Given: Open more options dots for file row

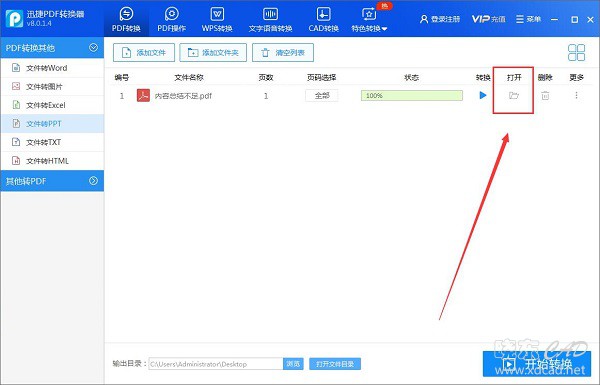Looking at the screenshot, I should [576, 95].
